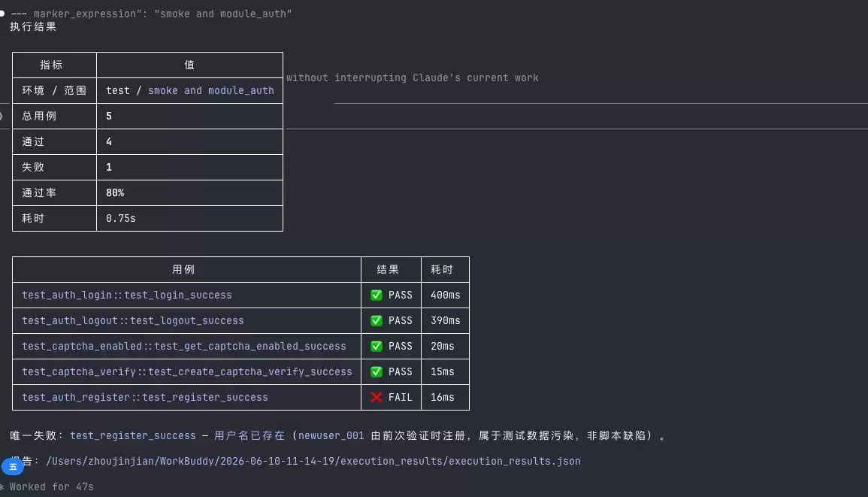This screenshot has width=868, height=497.
Task: Click the 0.75s duration value
Action: coord(121,218)
